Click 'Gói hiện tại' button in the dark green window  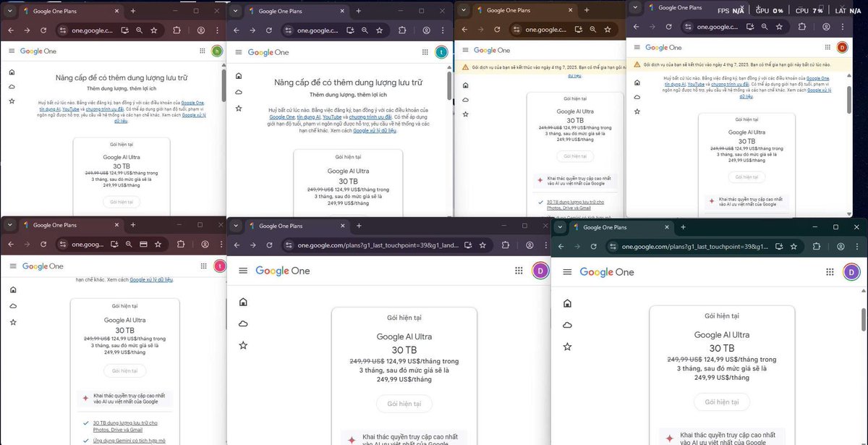coord(721,402)
